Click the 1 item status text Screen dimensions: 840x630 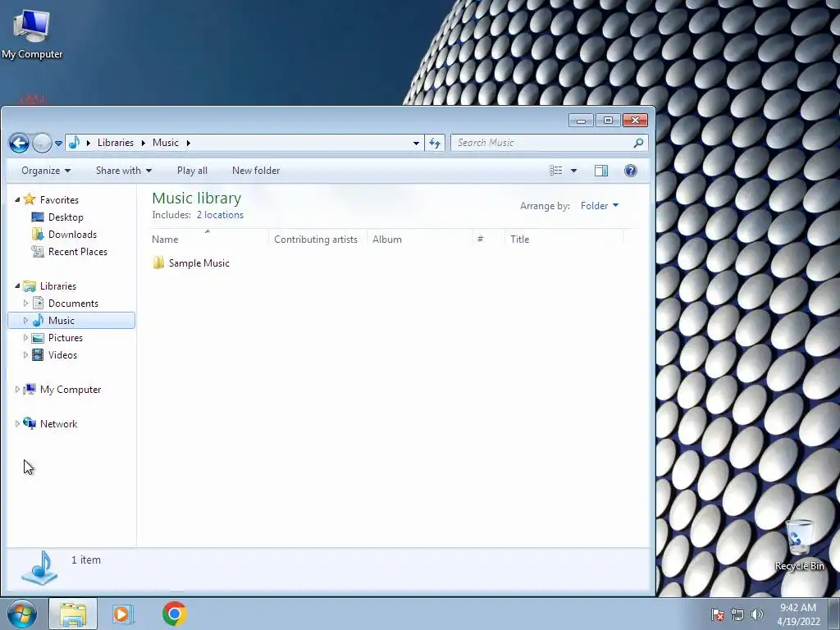(85, 559)
